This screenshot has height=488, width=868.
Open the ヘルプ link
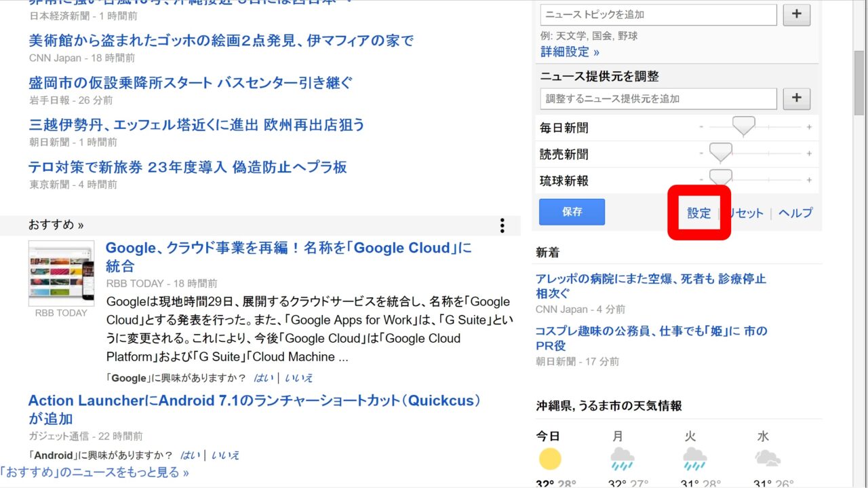pyautogui.click(x=795, y=213)
